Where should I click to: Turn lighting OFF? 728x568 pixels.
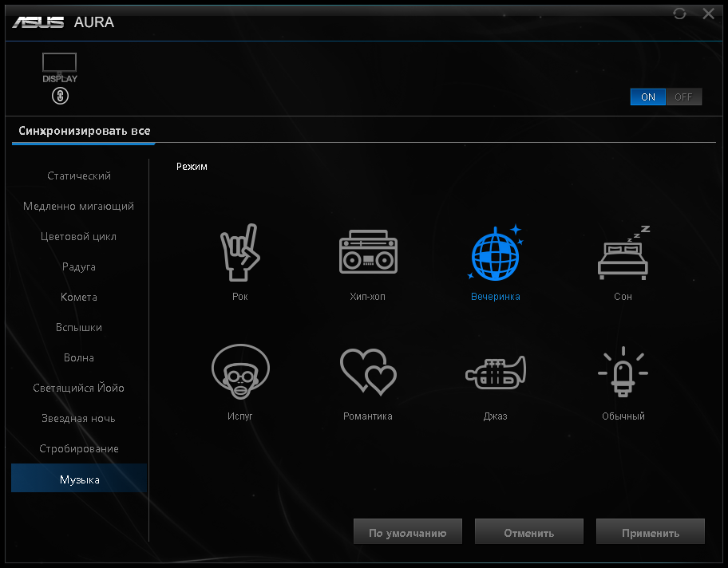coord(684,97)
